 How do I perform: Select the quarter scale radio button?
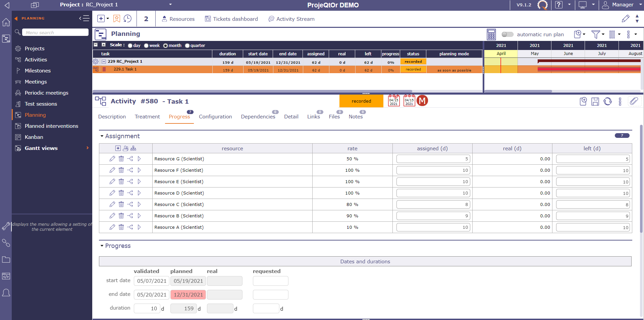click(187, 46)
